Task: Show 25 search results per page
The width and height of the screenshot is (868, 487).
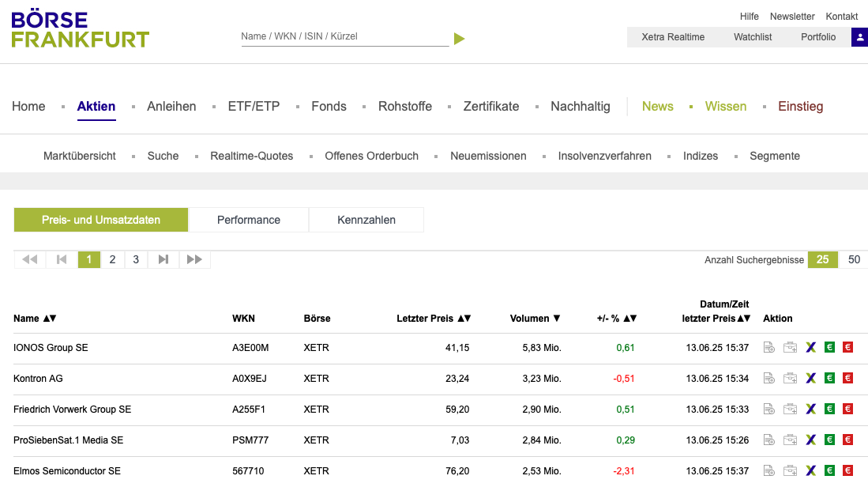Action: tap(823, 259)
